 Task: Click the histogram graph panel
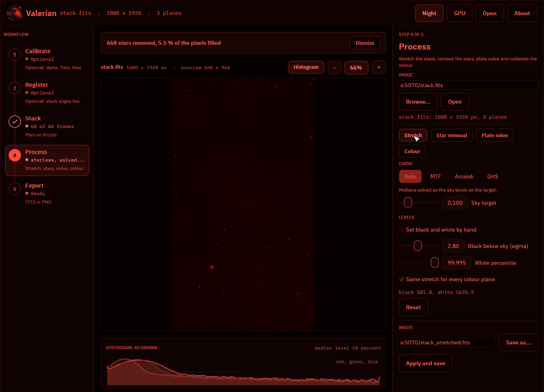243,363
